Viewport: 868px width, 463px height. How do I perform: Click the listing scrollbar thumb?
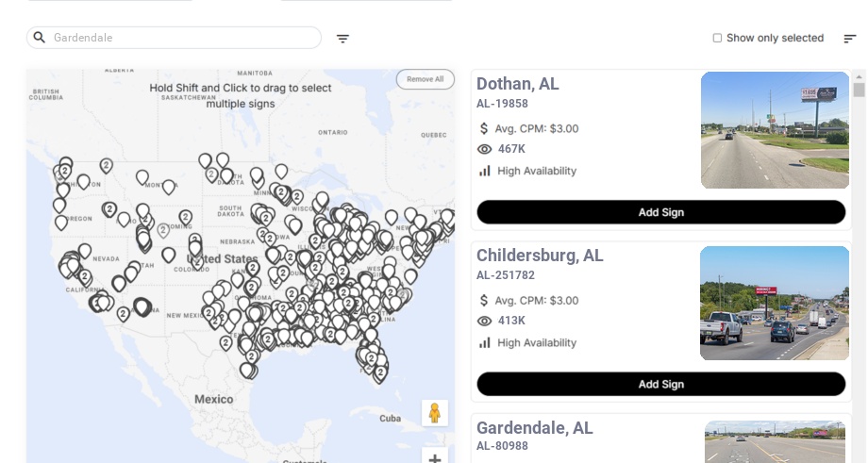(x=859, y=91)
